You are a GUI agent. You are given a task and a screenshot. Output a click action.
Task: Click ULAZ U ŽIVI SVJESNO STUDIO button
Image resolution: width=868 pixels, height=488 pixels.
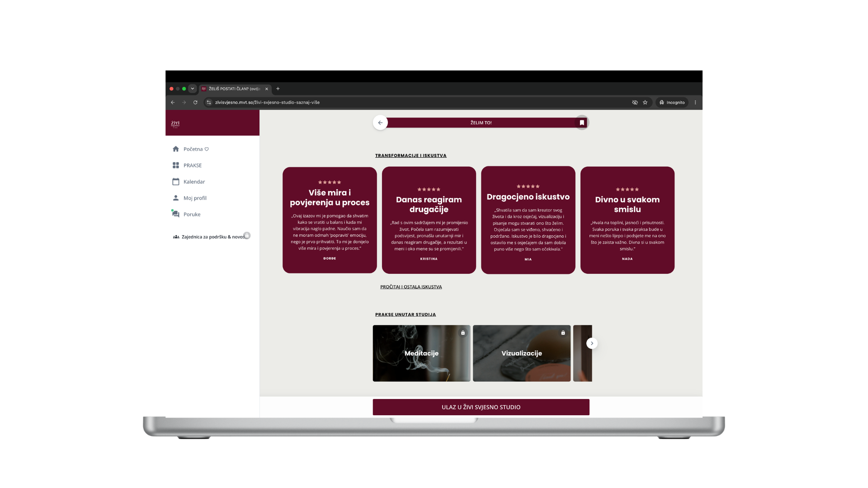[481, 407]
